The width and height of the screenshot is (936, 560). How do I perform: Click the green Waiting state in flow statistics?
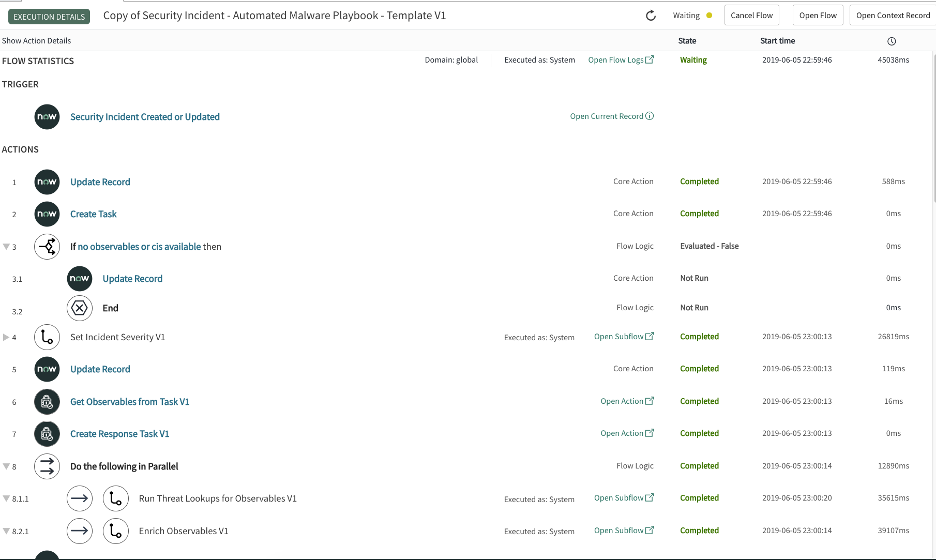pyautogui.click(x=693, y=60)
